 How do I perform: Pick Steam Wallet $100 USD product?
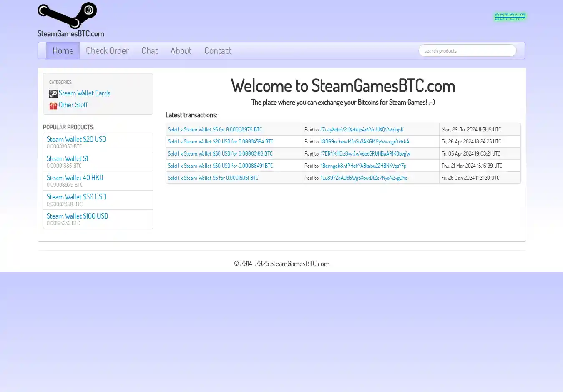[77, 216]
